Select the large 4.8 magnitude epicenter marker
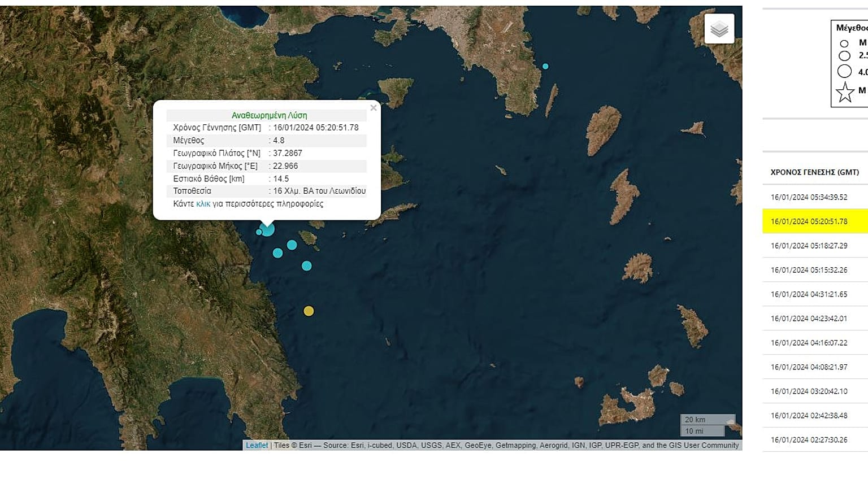Image resolution: width=868 pixels, height=488 pixels. tap(267, 229)
